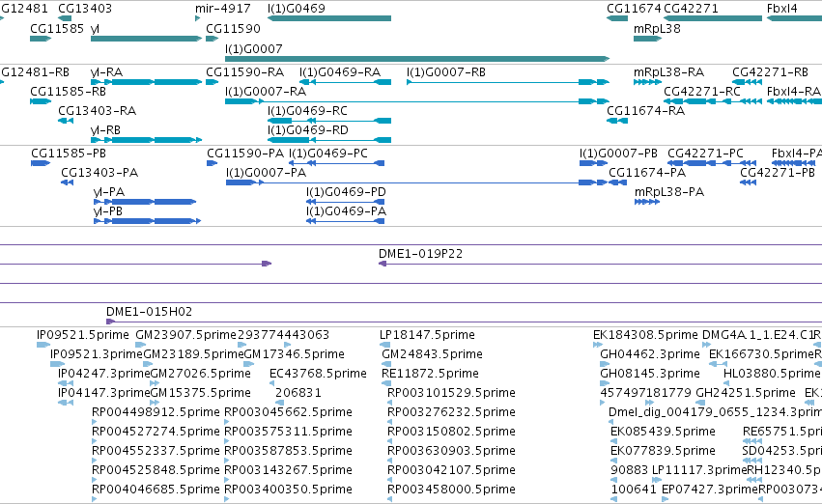Click transcript mRpL38-RA label
The width and height of the screenshot is (822, 504).
pyautogui.click(x=669, y=71)
